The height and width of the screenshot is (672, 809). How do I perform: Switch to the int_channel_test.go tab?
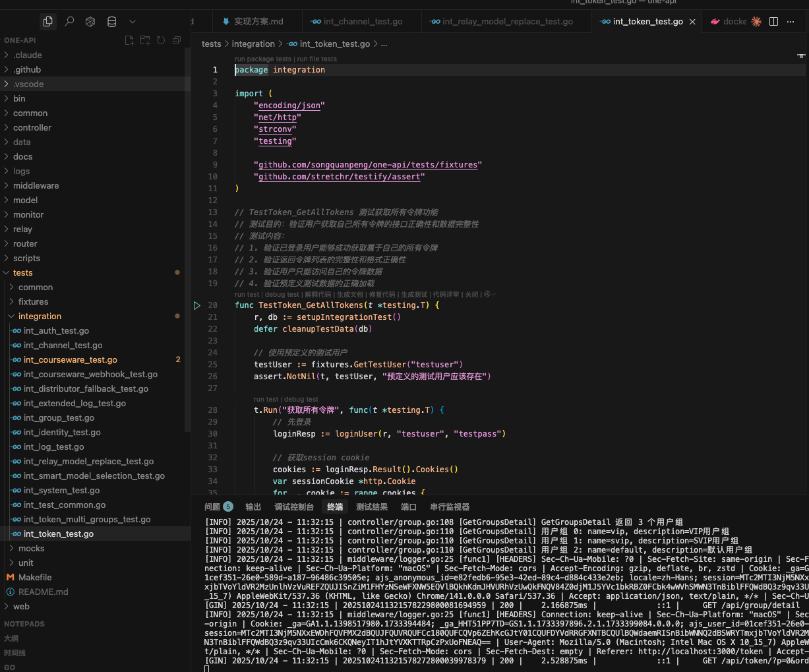click(362, 22)
